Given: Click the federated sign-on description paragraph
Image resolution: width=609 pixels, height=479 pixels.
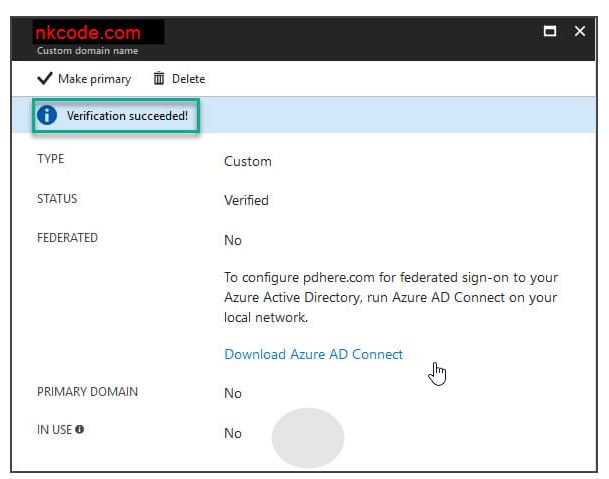Looking at the screenshot, I should [x=391, y=297].
